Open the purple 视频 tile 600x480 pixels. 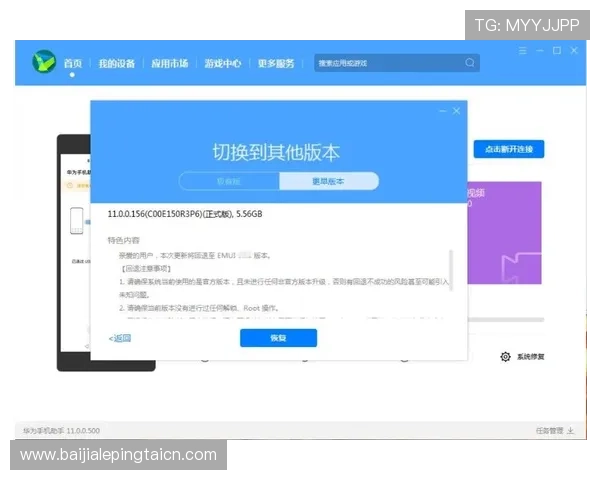click(504, 233)
